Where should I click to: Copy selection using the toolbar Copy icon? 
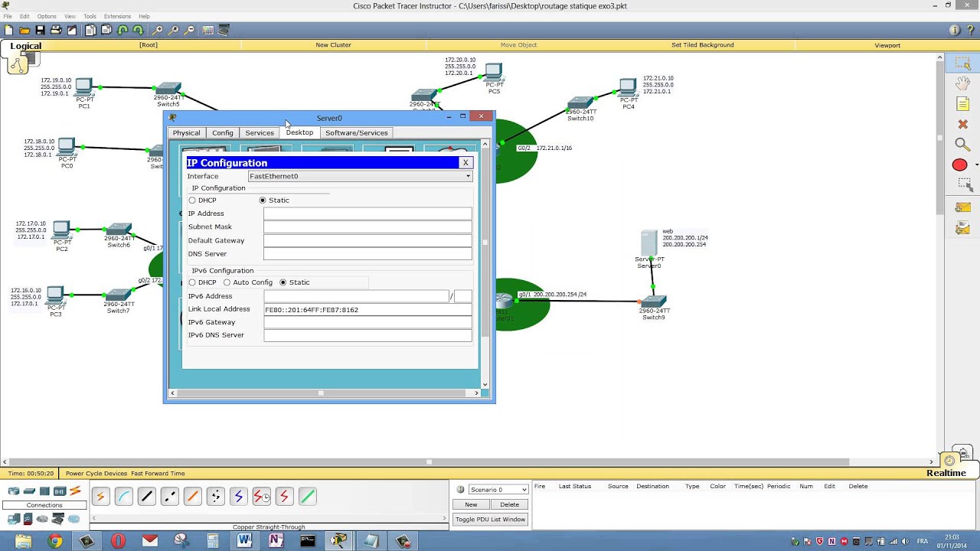tap(90, 30)
